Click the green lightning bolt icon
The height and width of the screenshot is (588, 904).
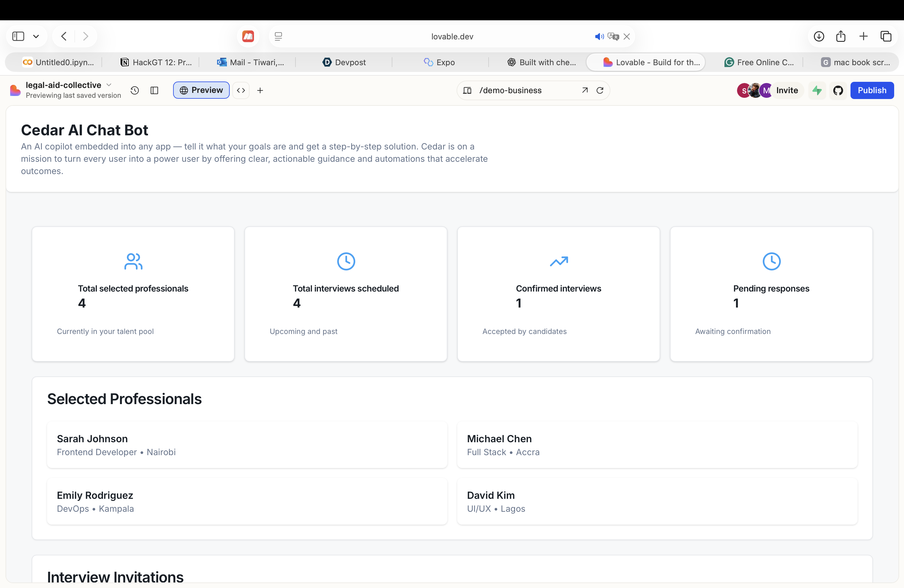click(817, 90)
